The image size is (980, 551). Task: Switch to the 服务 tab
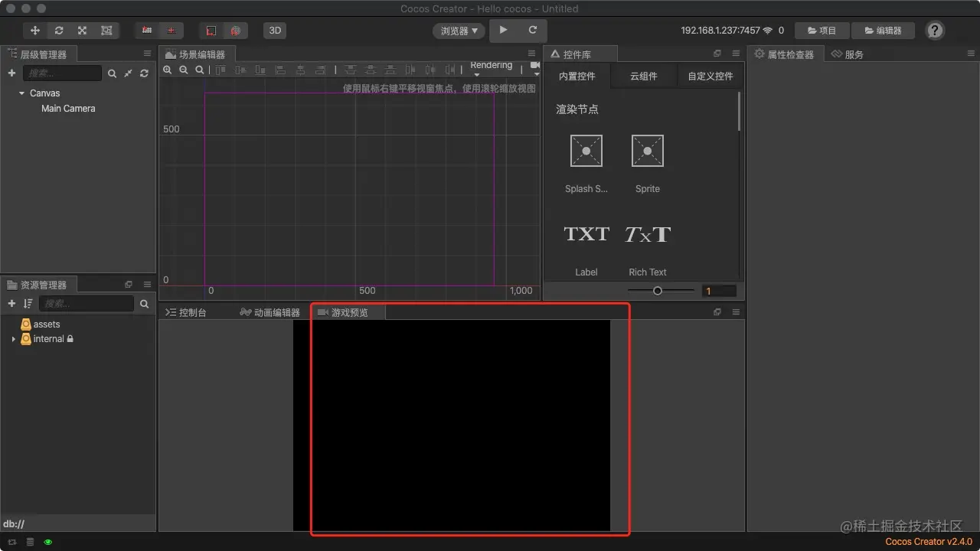(x=848, y=54)
